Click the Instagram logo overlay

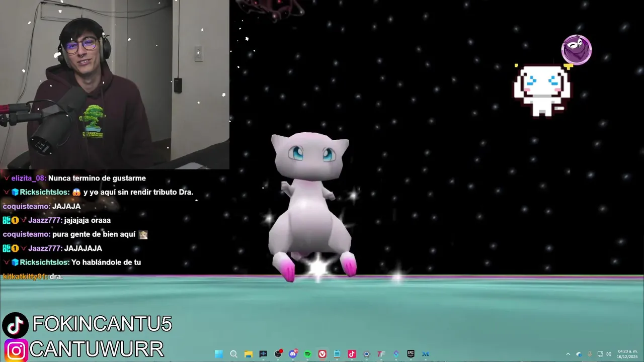tap(17, 350)
